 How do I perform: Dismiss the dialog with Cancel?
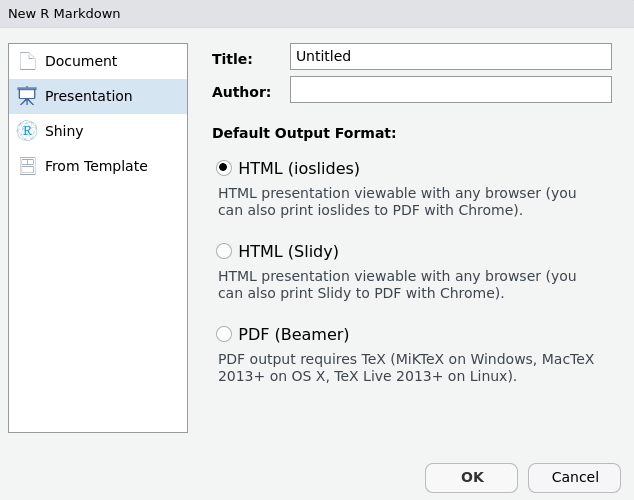click(x=574, y=478)
